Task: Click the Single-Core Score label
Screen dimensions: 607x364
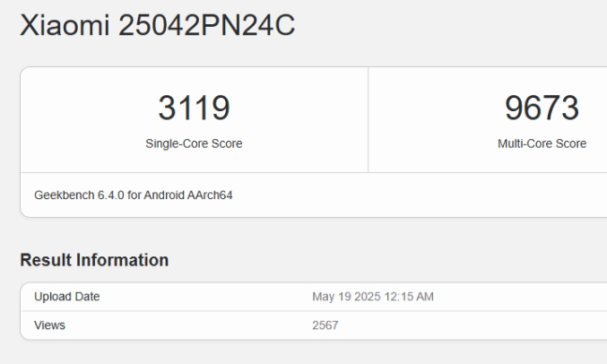Action: (x=194, y=143)
